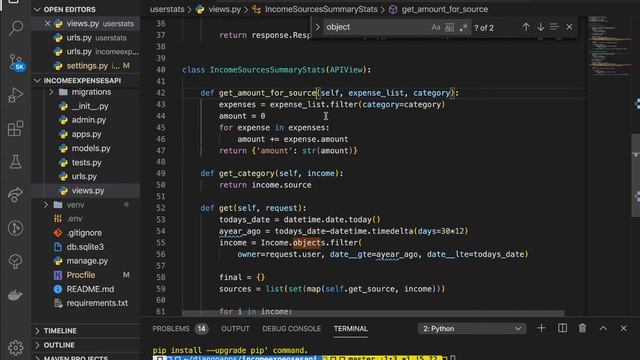This screenshot has height=360, width=640.
Task: Click line number 52 in gutter
Action: 160,208
